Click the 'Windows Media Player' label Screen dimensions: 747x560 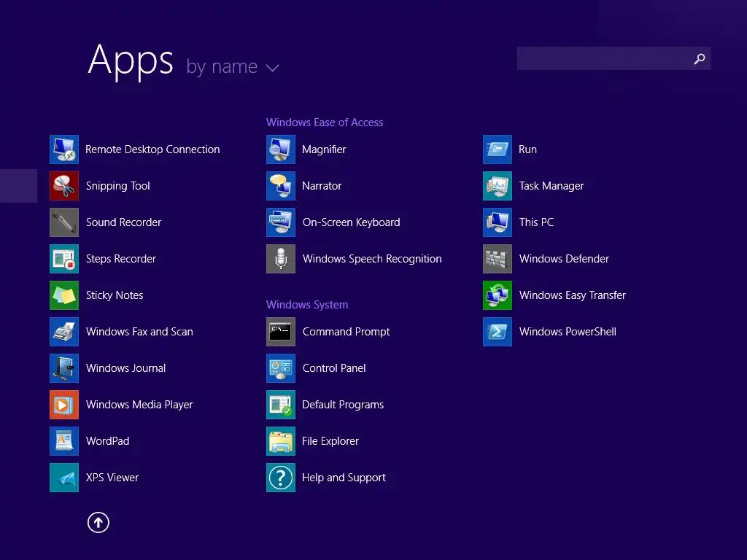139,405
